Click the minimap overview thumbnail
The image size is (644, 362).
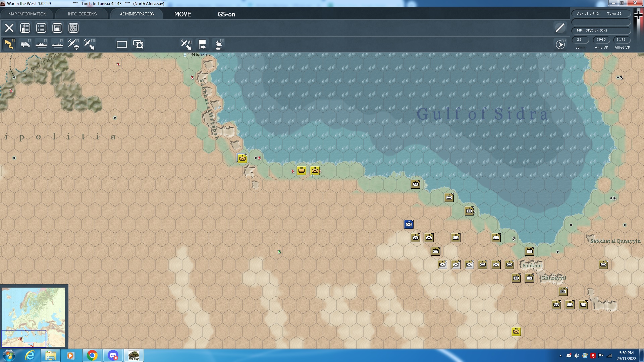[x=34, y=317]
